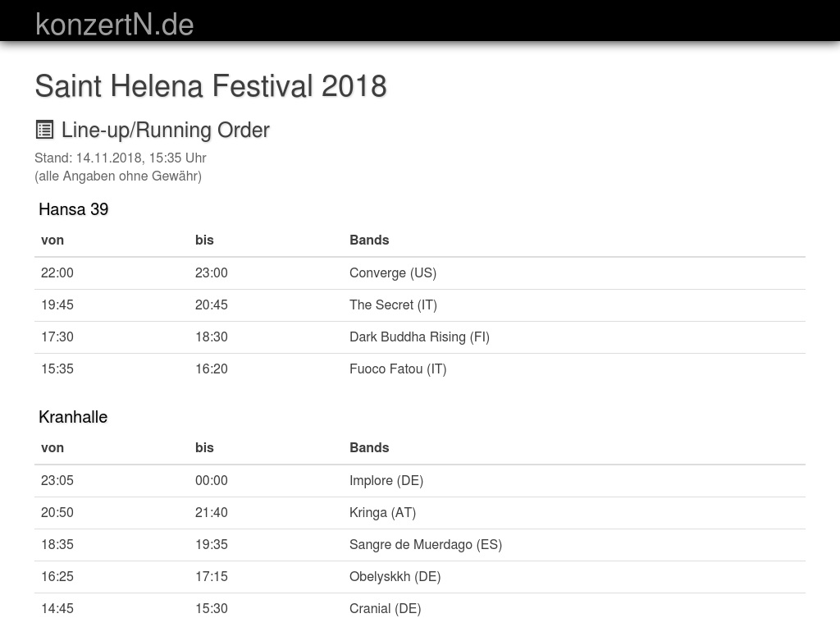Click the Saint Helena Festival 2018 heading
This screenshot has width=840, height=641.
point(210,86)
